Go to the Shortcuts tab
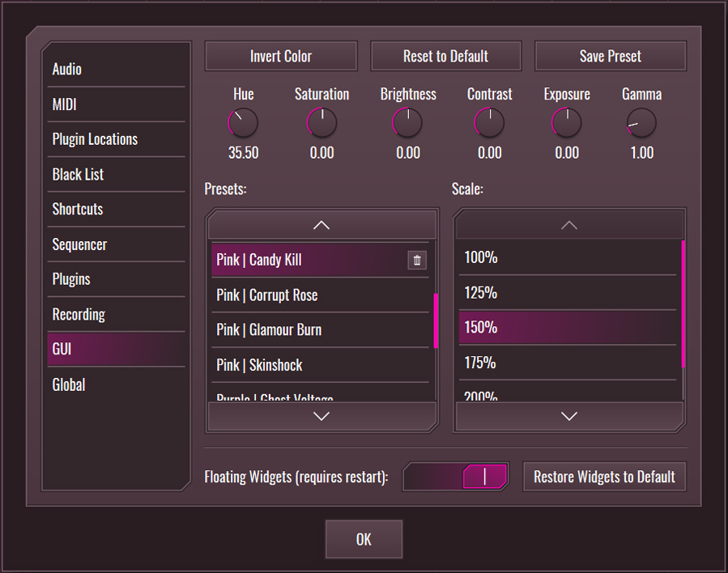728x573 pixels. point(116,210)
